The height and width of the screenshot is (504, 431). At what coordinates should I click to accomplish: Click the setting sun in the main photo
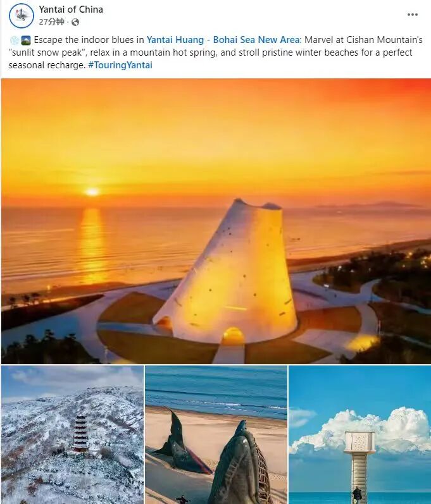point(92,192)
